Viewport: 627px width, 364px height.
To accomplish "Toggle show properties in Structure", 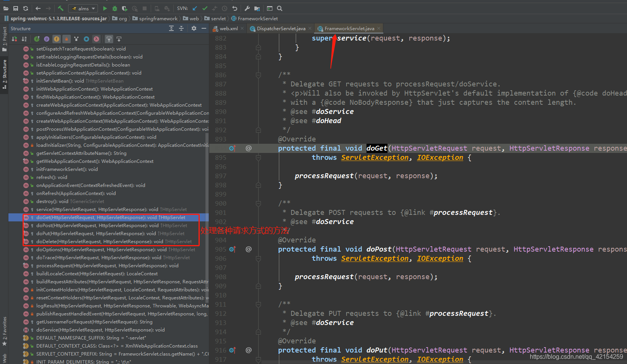I will 47,39.
